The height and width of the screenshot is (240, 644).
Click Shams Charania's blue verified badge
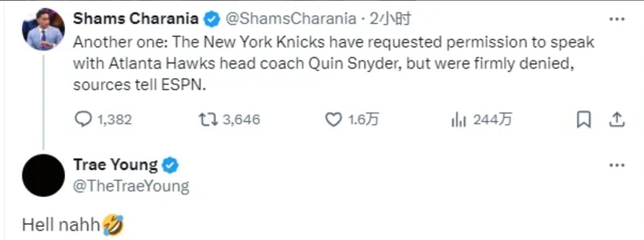(x=212, y=19)
